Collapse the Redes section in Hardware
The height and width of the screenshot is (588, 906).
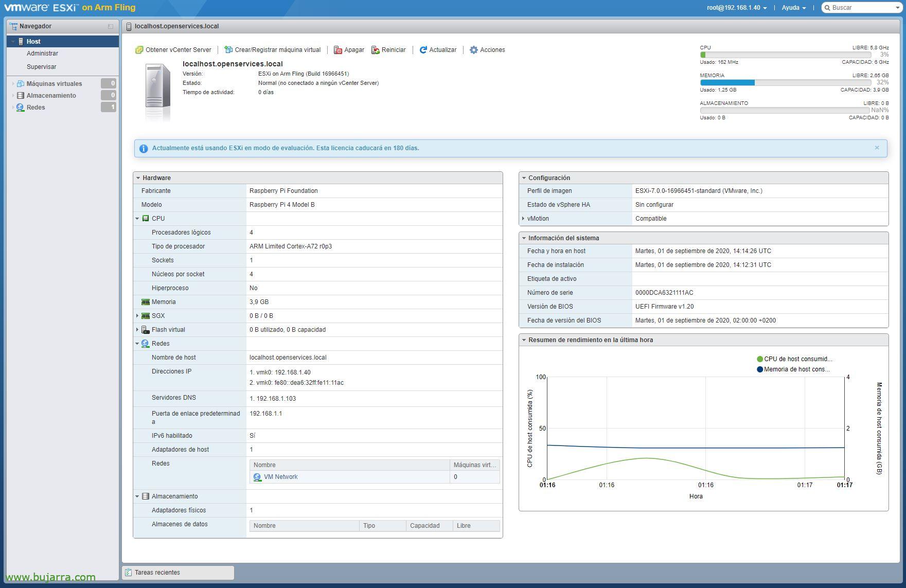pyautogui.click(x=137, y=344)
